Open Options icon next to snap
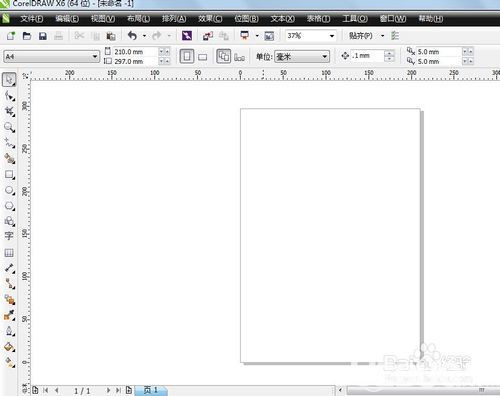Screen dimensions: 500x396 click(x=395, y=36)
